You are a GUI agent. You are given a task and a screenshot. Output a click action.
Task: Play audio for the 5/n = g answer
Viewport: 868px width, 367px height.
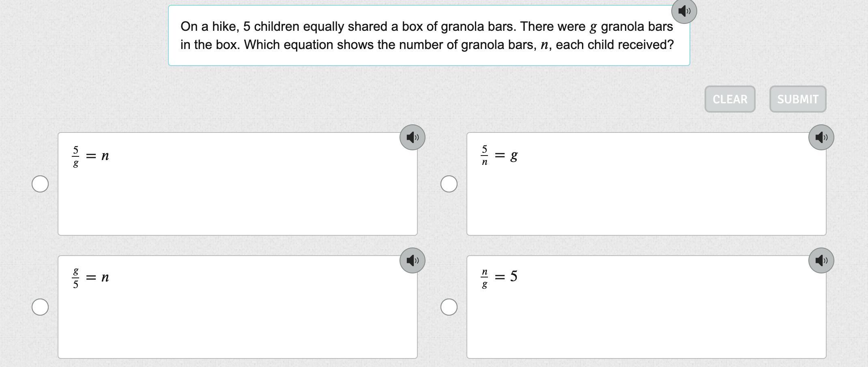tap(821, 137)
